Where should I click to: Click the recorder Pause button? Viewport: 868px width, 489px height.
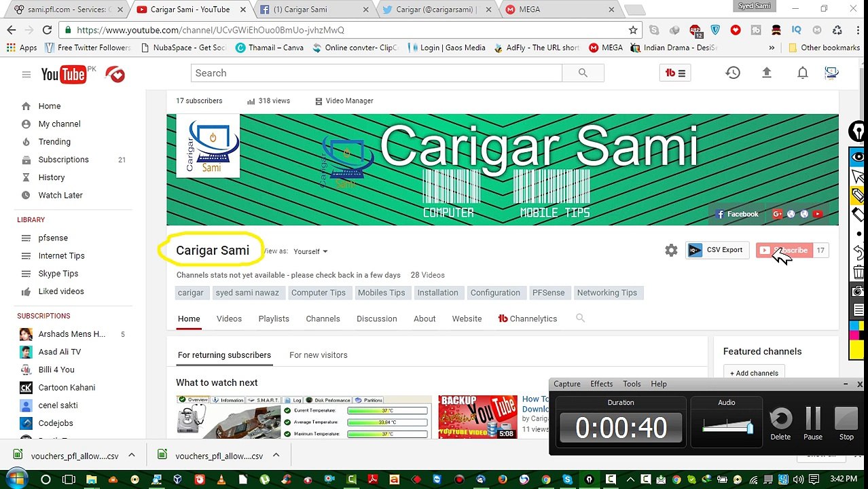pos(813,424)
